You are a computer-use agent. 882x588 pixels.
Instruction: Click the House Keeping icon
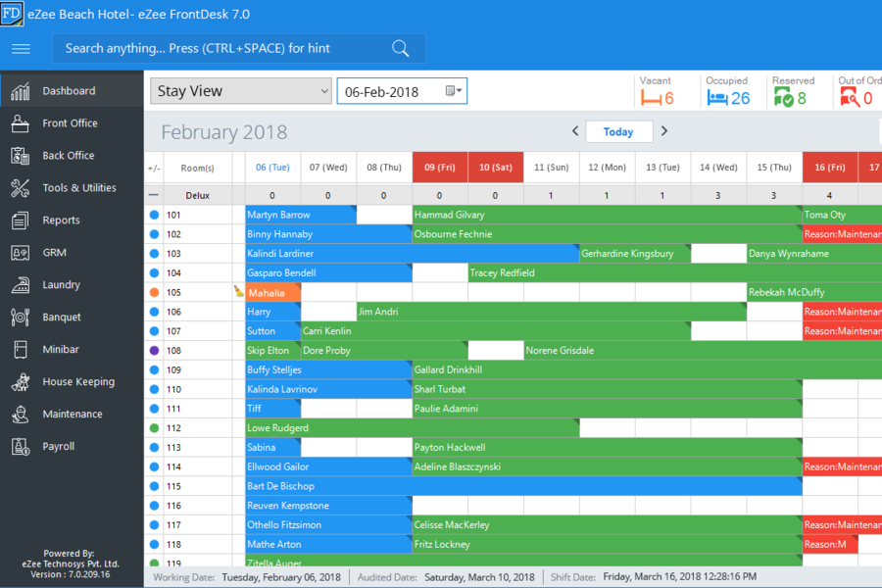tap(20, 382)
